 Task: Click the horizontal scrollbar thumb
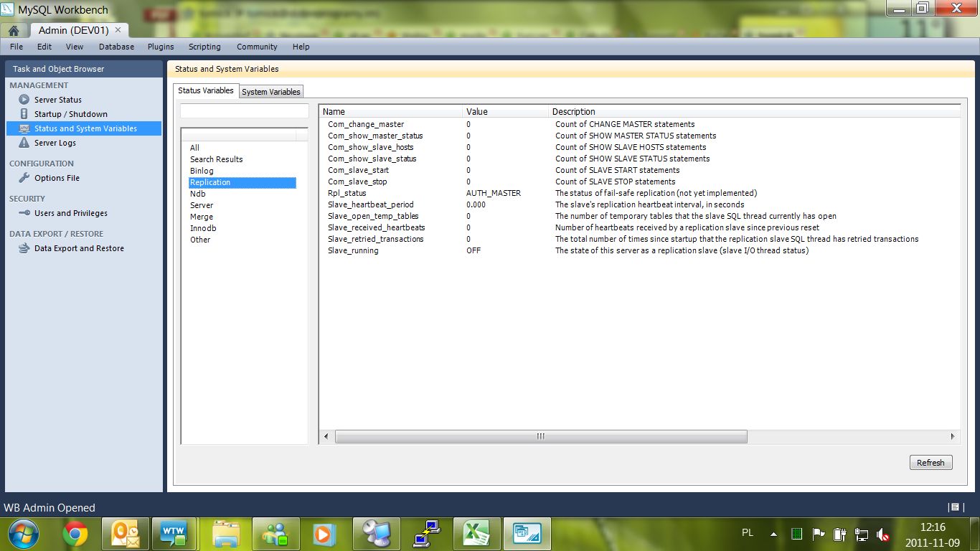tap(541, 436)
